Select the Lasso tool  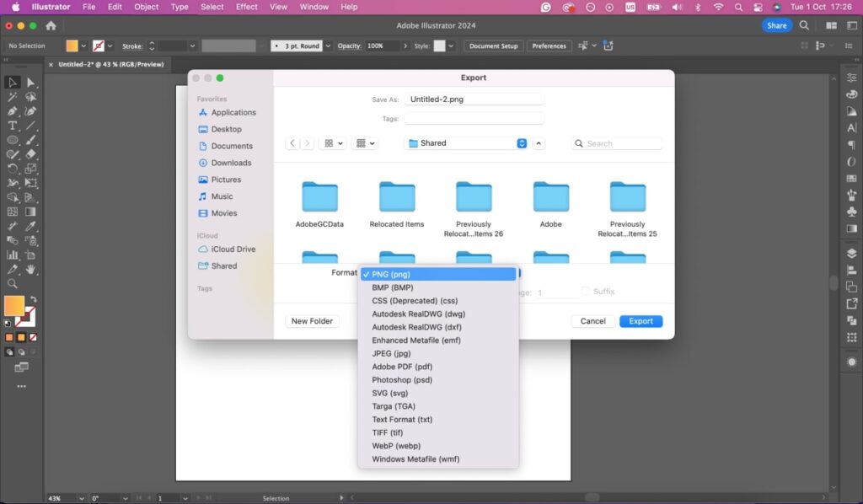pos(31,97)
